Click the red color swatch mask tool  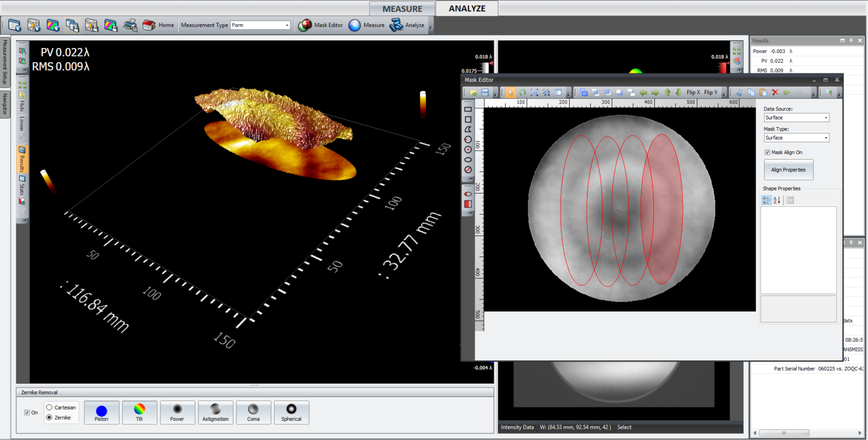467,203
